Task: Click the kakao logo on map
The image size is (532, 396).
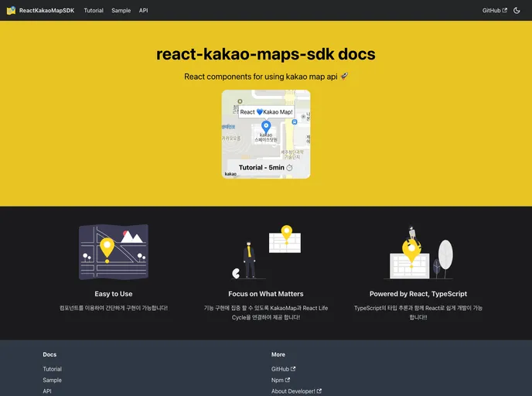Action: point(230,174)
